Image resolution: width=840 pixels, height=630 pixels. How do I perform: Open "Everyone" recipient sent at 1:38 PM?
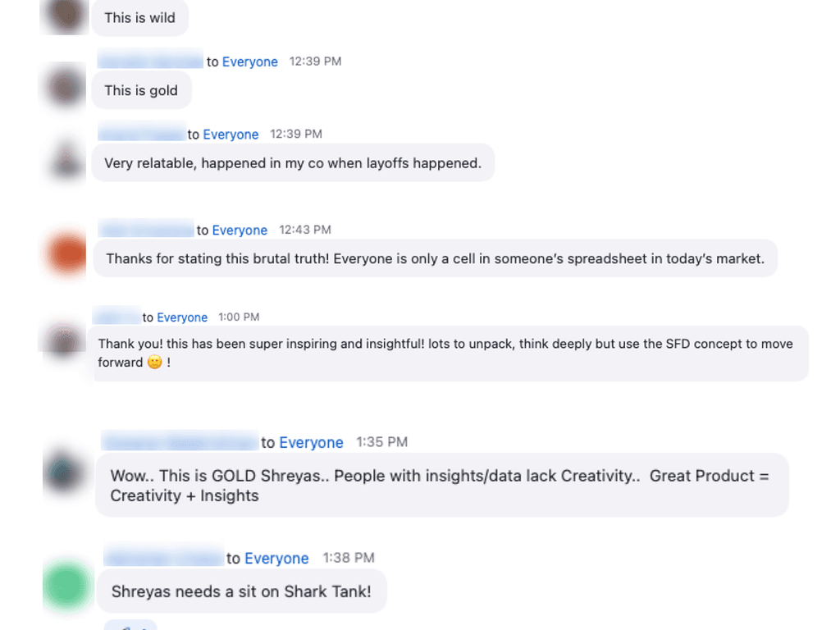[x=276, y=559]
